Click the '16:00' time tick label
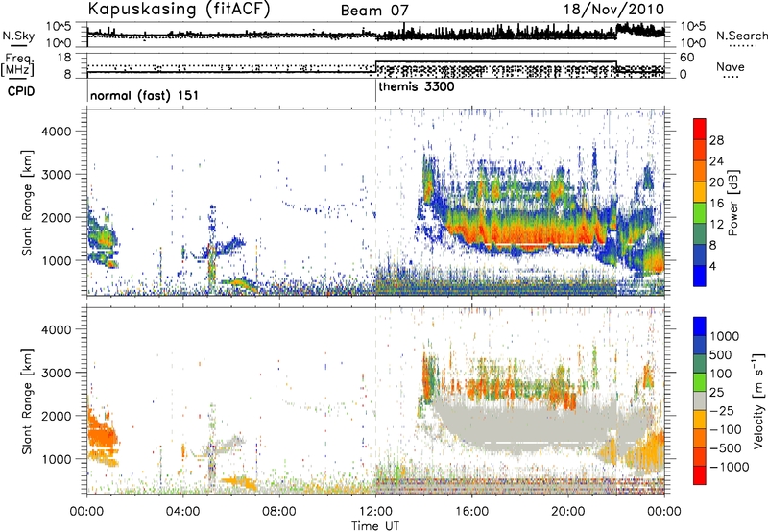 (471, 512)
